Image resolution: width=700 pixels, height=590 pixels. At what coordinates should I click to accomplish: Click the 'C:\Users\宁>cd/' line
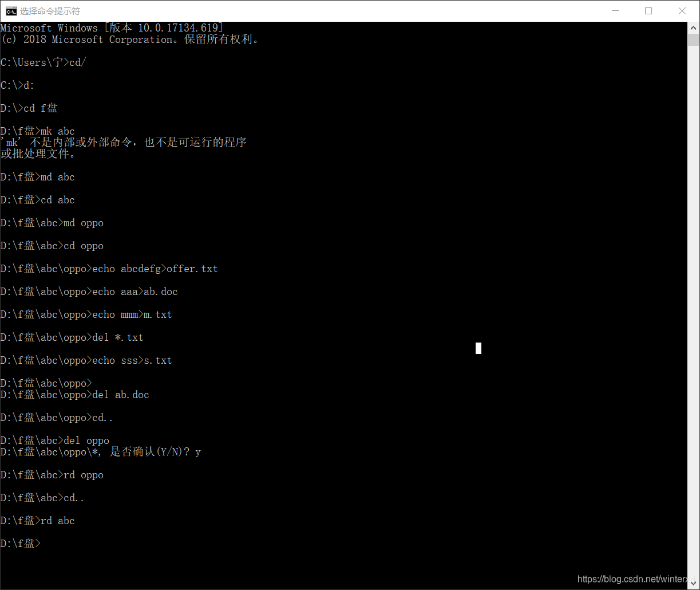click(43, 62)
